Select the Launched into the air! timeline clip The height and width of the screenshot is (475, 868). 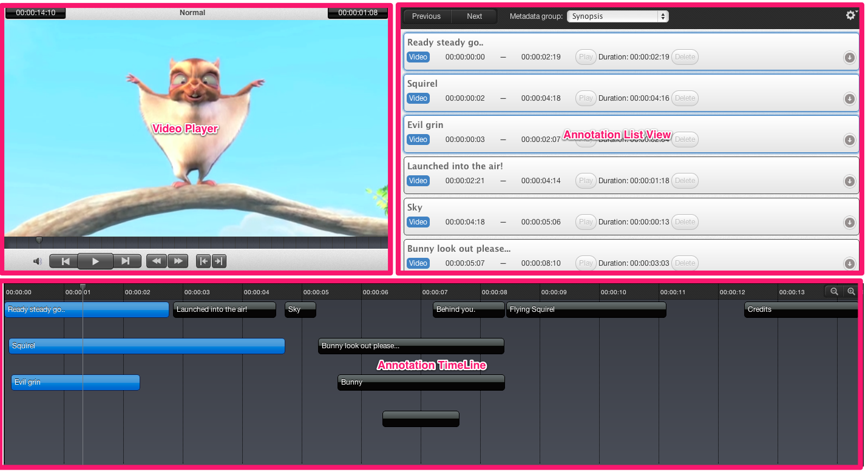tap(225, 310)
